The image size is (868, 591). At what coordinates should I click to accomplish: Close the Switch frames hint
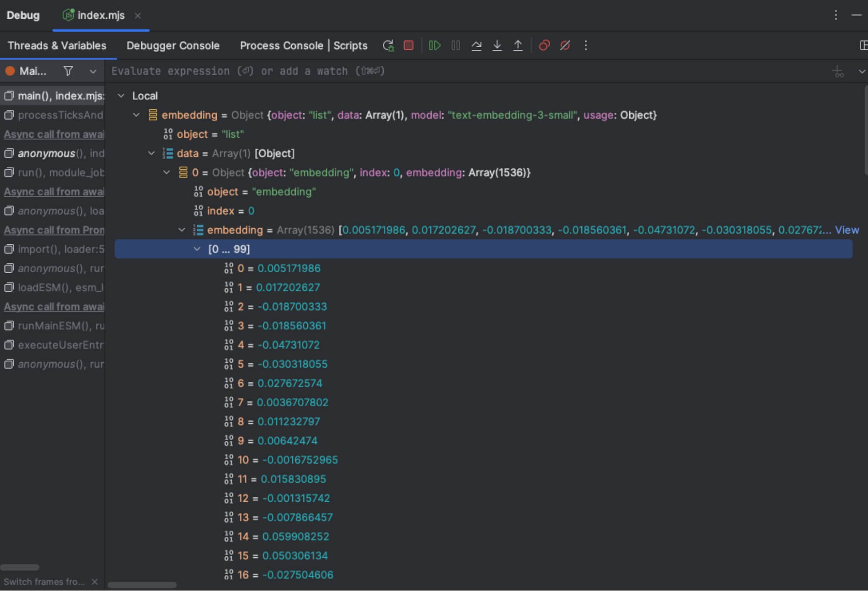(x=95, y=581)
